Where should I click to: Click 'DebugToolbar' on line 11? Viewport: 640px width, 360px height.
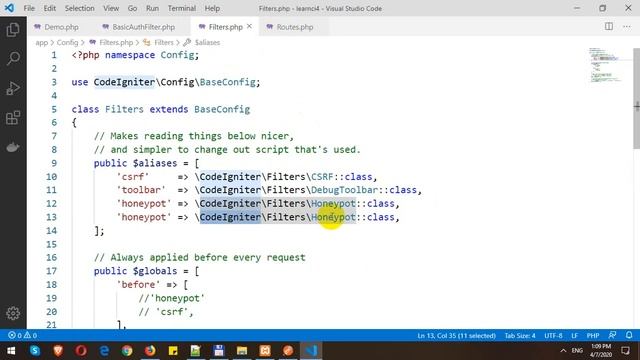[x=344, y=190]
